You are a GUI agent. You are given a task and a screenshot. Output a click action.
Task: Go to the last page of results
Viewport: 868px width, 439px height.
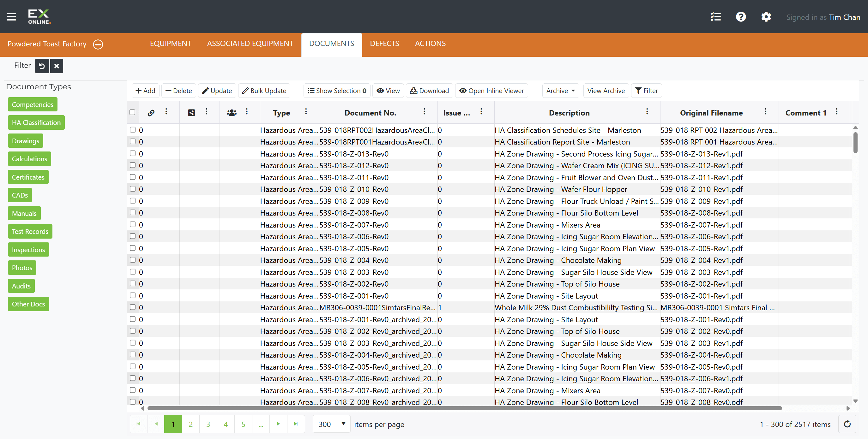click(x=296, y=424)
